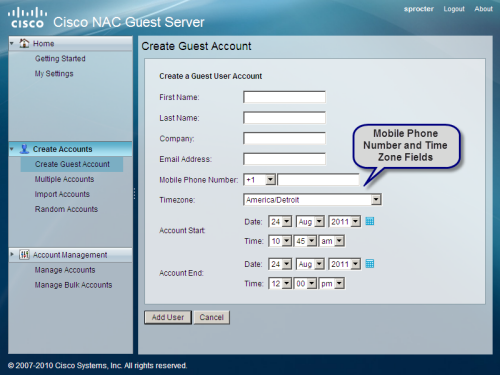Open Account Start month dropdown
Screen dimensions: 500x375
click(x=310, y=222)
